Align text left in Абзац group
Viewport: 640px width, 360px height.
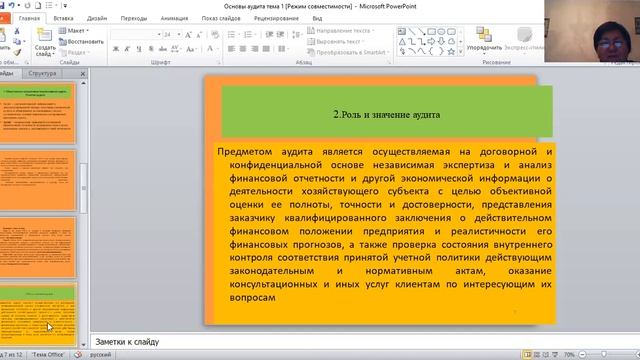(231, 49)
